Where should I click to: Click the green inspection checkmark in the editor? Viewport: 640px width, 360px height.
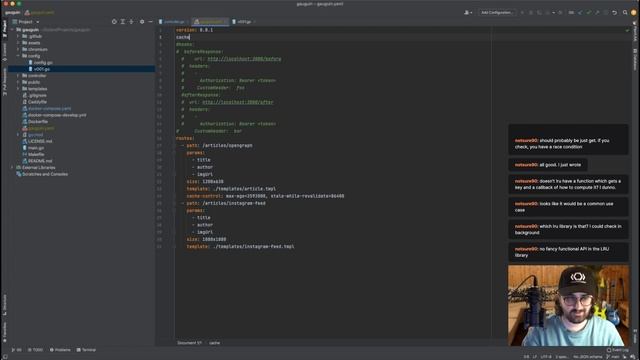click(x=627, y=30)
